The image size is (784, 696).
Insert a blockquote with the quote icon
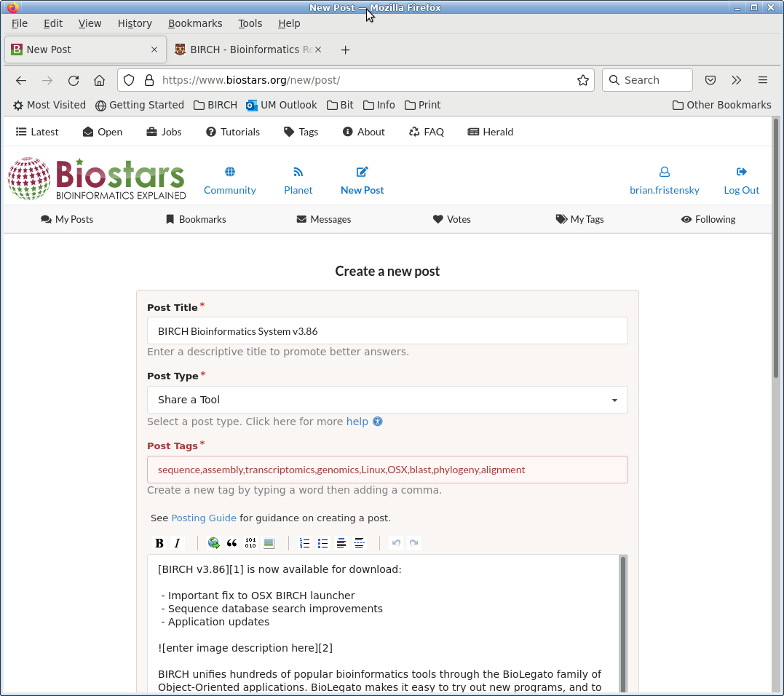click(232, 543)
